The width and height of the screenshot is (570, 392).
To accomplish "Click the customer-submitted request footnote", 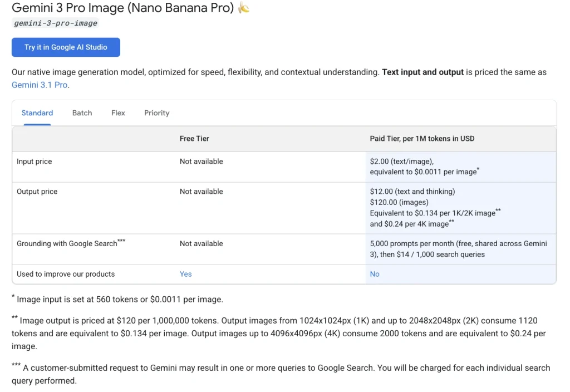I will coord(281,374).
